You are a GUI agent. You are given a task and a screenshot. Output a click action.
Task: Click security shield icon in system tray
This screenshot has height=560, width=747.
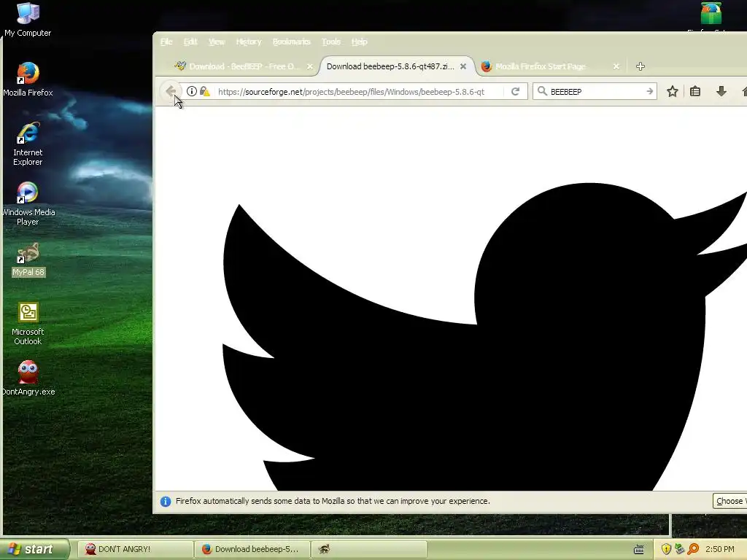coord(666,549)
